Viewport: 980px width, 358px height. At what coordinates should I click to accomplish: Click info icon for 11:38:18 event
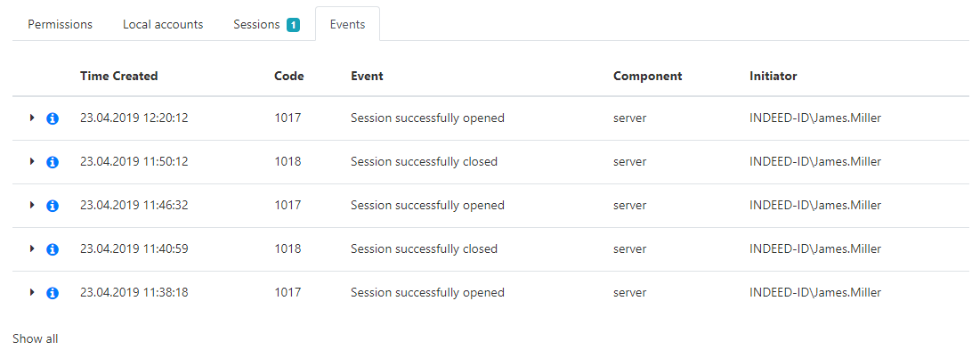53,293
